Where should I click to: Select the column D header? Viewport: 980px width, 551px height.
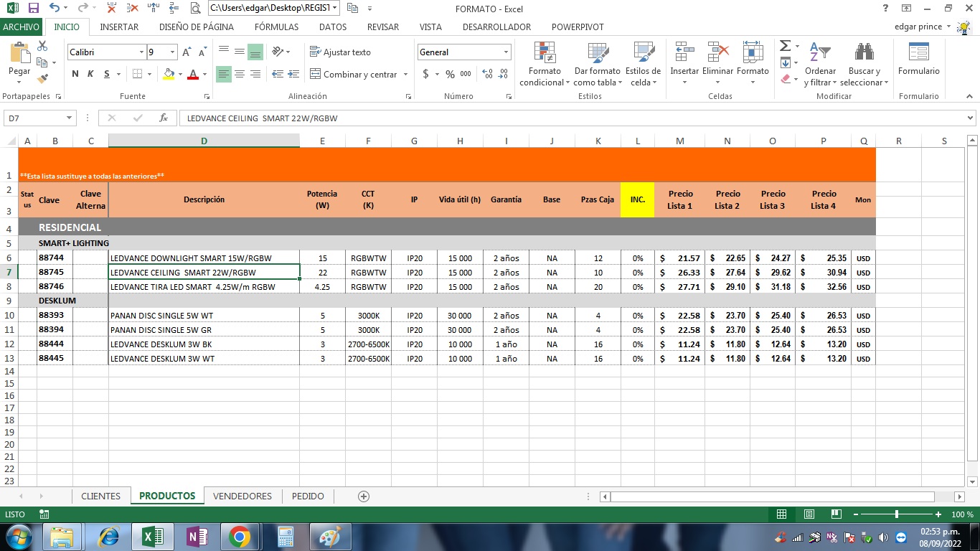tap(204, 141)
